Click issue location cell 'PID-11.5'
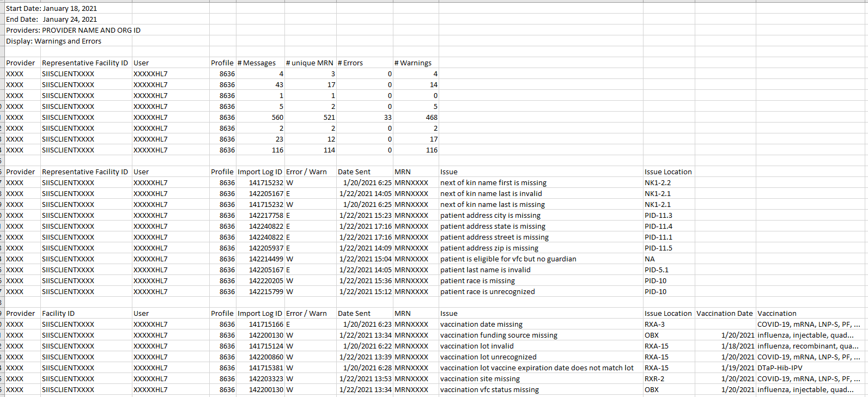 (669, 248)
